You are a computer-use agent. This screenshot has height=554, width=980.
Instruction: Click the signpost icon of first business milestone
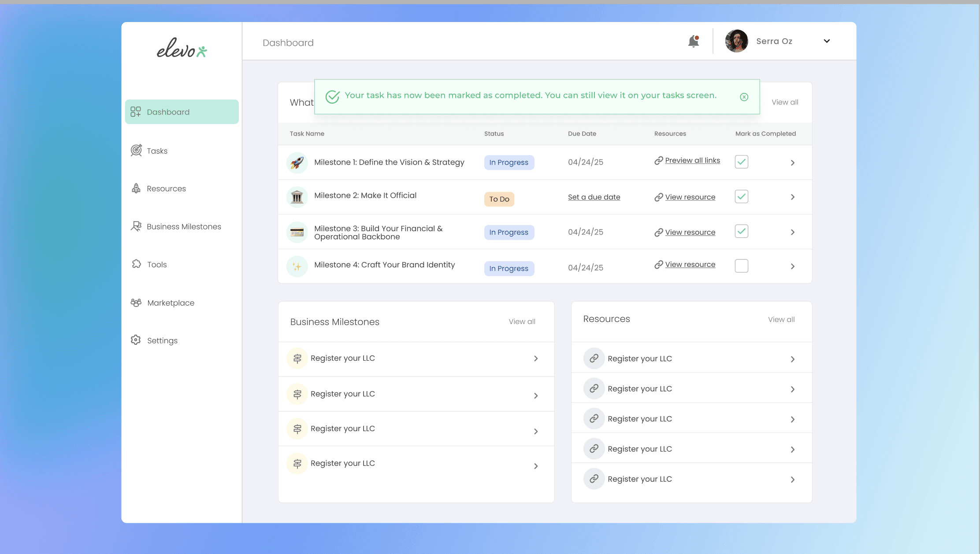[297, 358]
